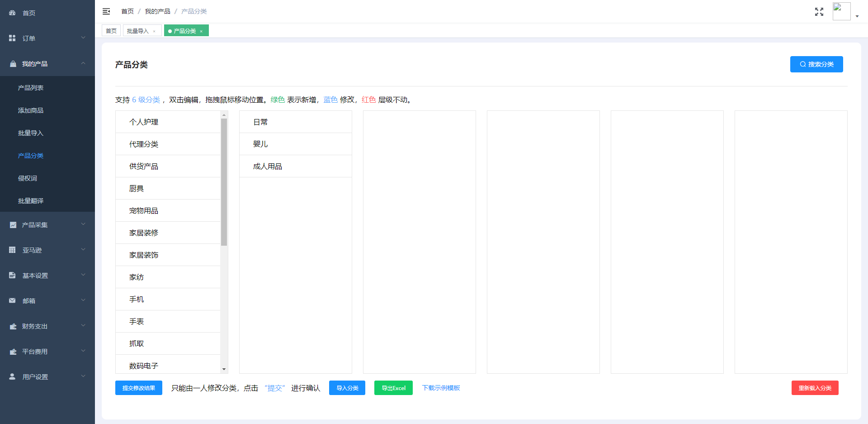Open 产品列表 in the sidebar
This screenshot has height=424, width=868.
click(x=31, y=88)
